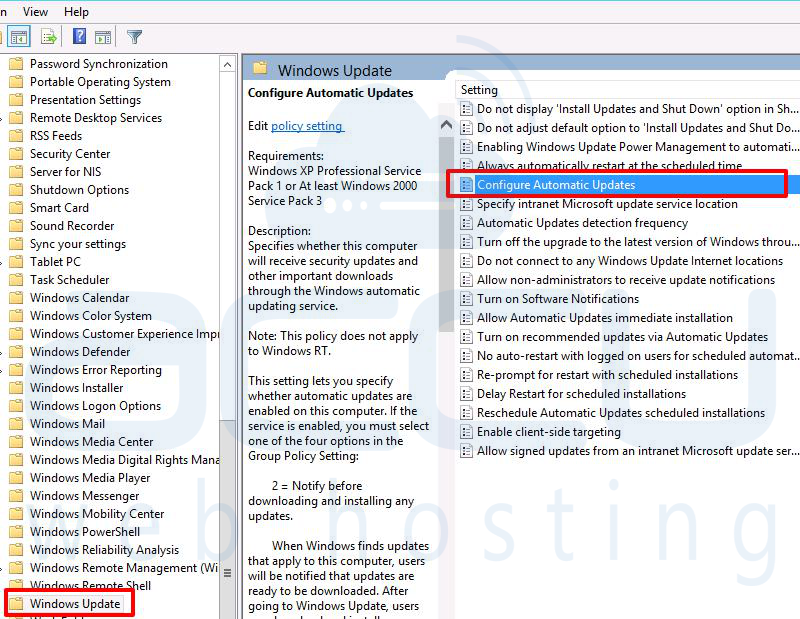
Task: Select 'Allow non-administrators to receive update notifications'
Action: tap(626, 280)
